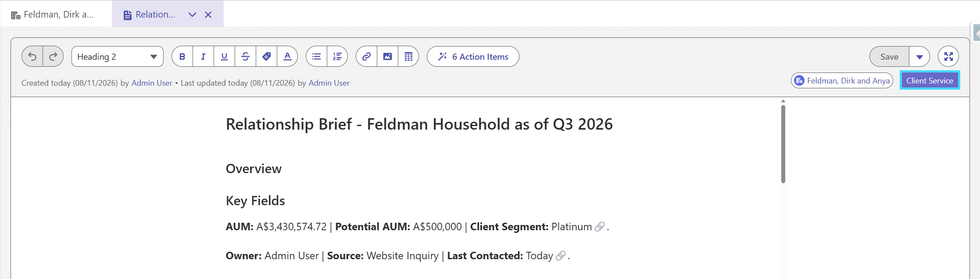Undo the last edit
The height and width of the screenshot is (279, 980).
[32, 57]
